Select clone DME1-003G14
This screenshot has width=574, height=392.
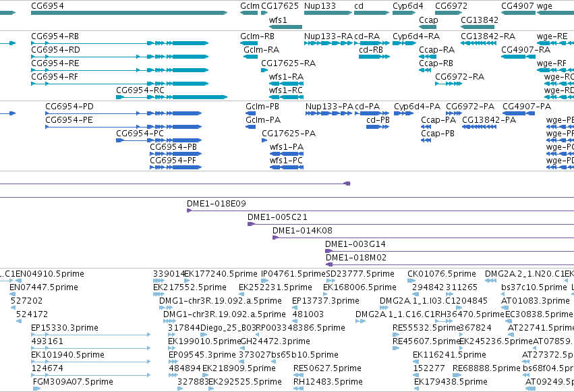point(355,244)
